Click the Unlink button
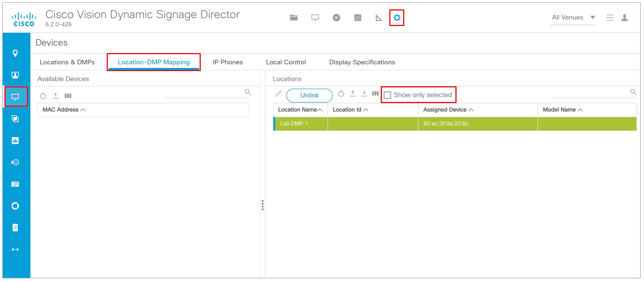The width and height of the screenshot is (644, 282). pos(309,95)
